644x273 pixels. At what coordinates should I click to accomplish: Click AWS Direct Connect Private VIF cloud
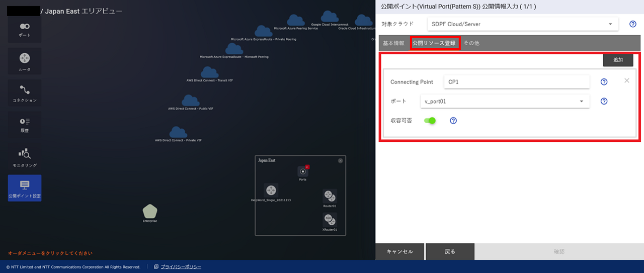(x=178, y=132)
